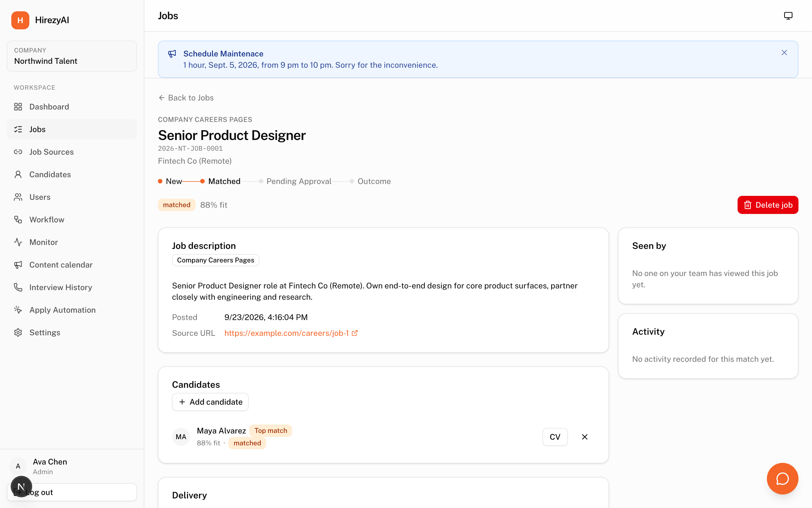Remove Maya Alvarez from candidates

(x=584, y=437)
